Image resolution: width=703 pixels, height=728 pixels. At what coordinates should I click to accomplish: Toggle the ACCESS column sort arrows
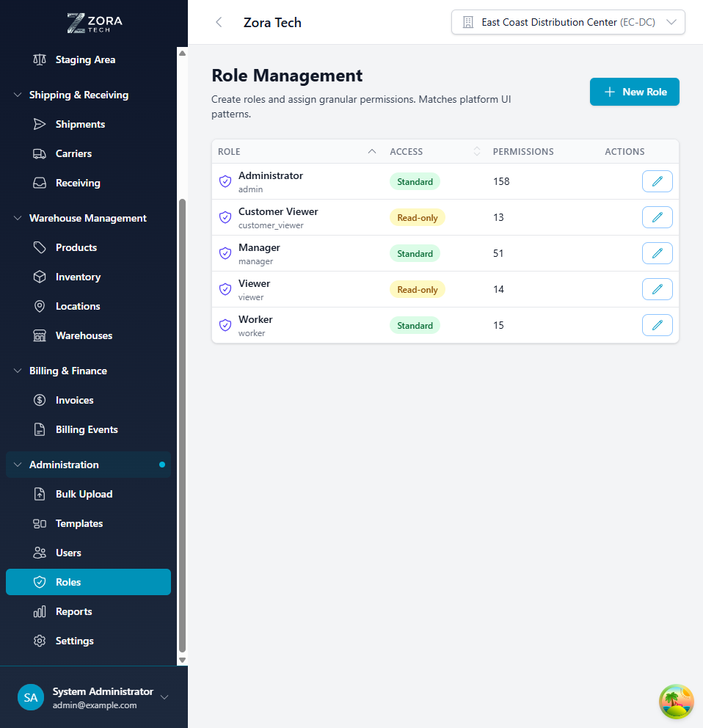tap(476, 151)
